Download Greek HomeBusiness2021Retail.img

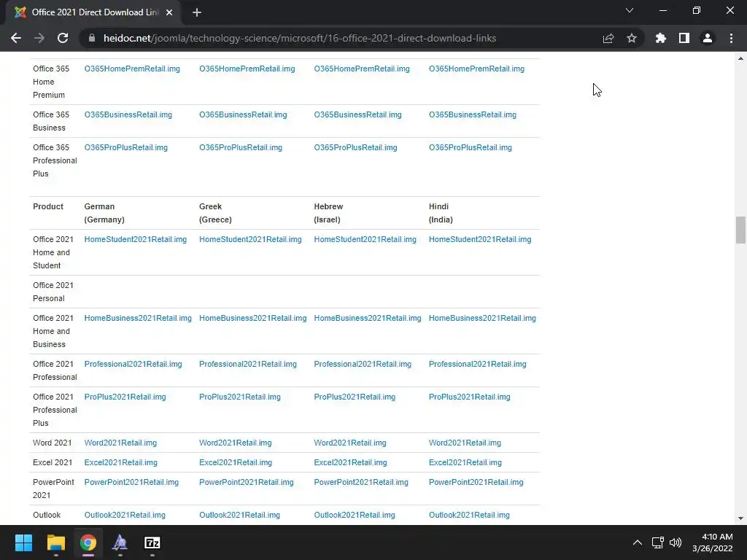(x=252, y=318)
